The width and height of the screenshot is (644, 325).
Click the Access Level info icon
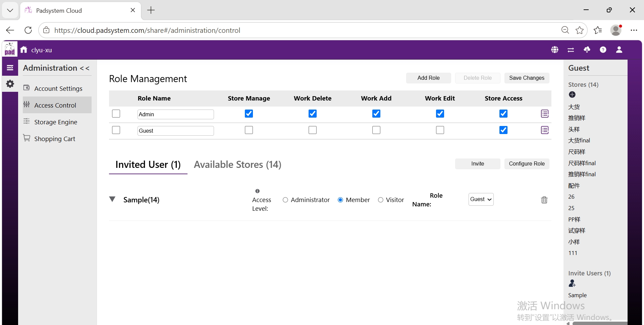point(258,191)
